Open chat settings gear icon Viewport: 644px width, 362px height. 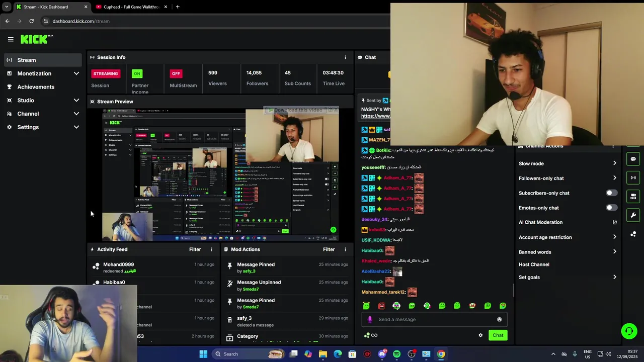[480, 335]
